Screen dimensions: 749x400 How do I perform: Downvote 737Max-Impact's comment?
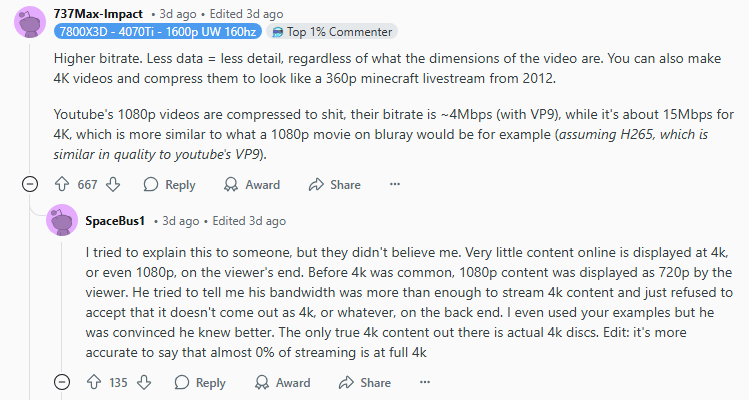pyautogui.click(x=113, y=184)
